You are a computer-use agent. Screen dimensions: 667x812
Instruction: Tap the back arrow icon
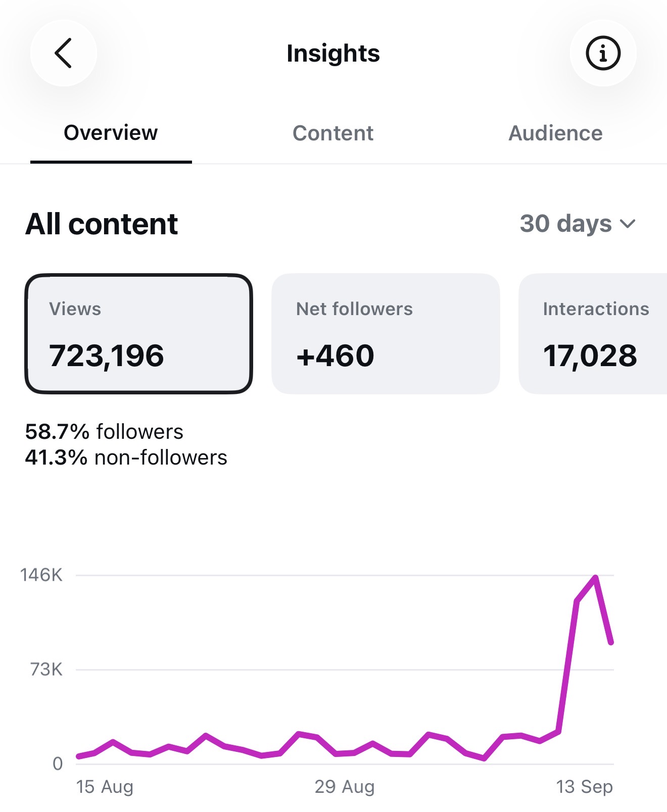(64, 53)
